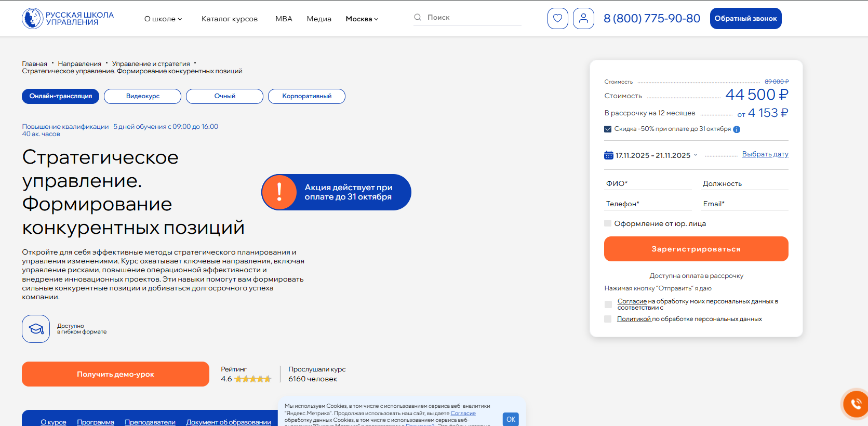
Task: Click the search magnifier icon
Action: (x=418, y=17)
